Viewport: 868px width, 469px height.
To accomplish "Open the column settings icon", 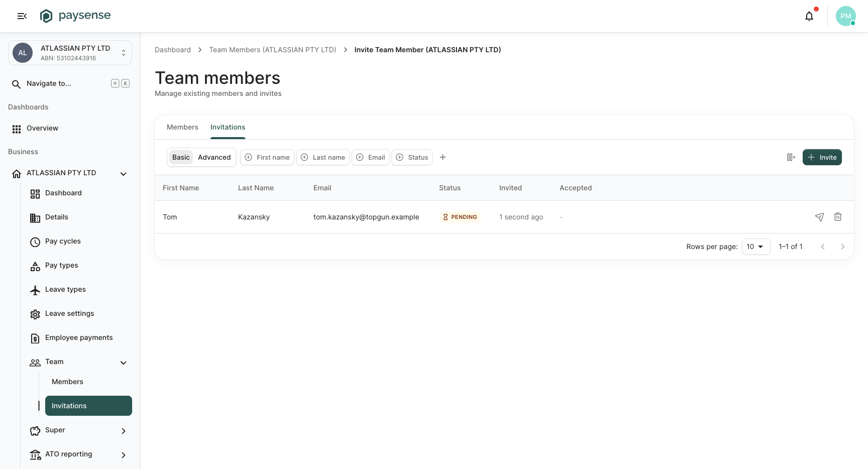I will [x=791, y=157].
